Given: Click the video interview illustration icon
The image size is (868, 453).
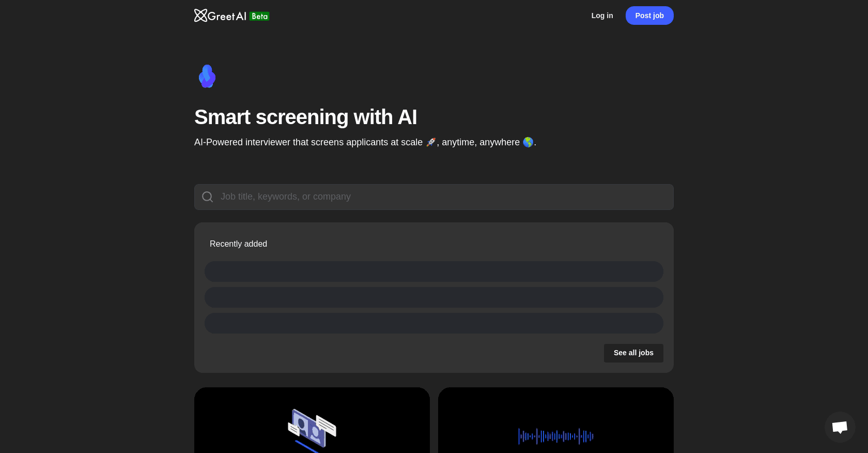Looking at the screenshot, I should (312, 429).
